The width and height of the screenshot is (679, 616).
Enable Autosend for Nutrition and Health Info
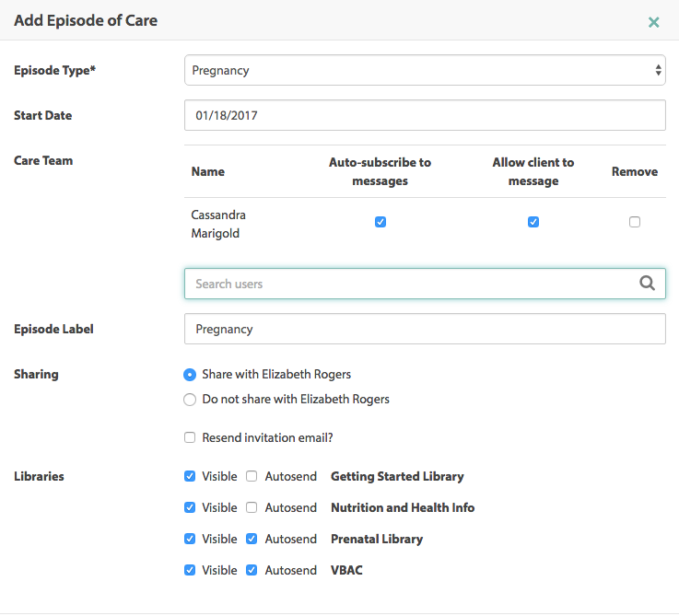(x=252, y=507)
